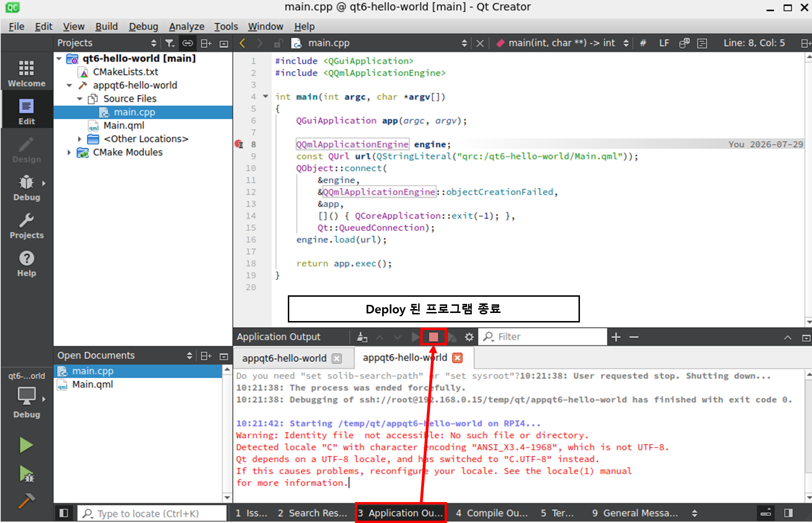
Task: Open the File menu
Action: 16,26
